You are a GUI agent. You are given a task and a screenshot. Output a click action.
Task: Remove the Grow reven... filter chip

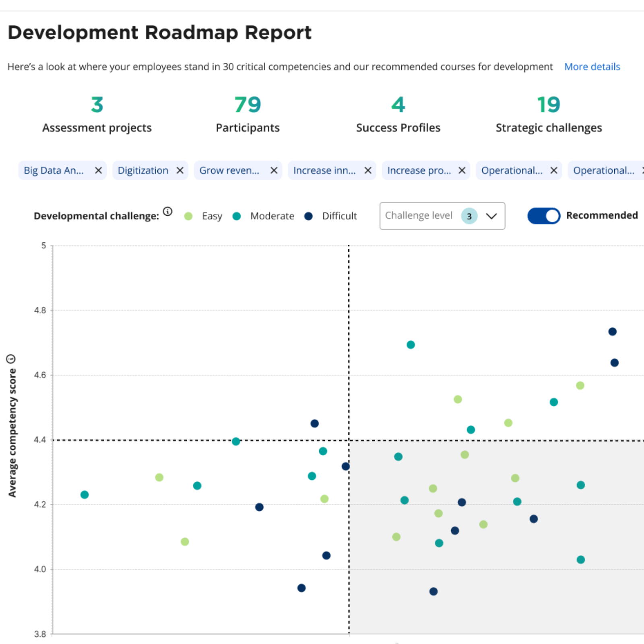(274, 171)
